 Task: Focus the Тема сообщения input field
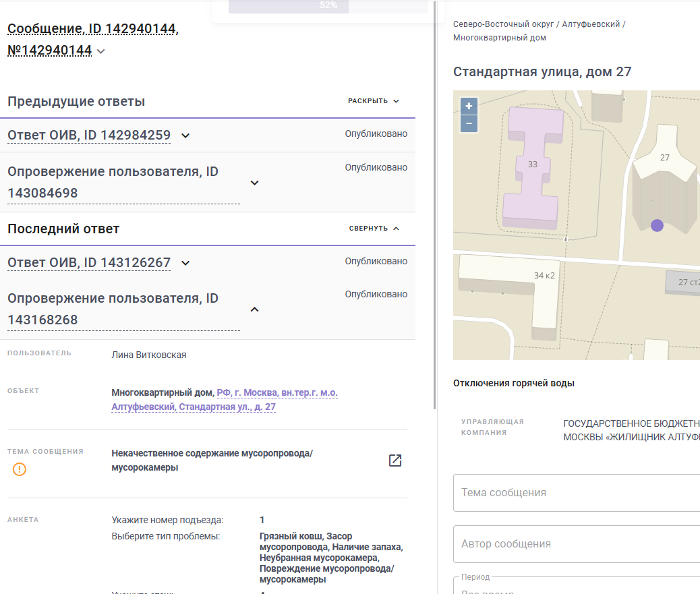coord(577,493)
